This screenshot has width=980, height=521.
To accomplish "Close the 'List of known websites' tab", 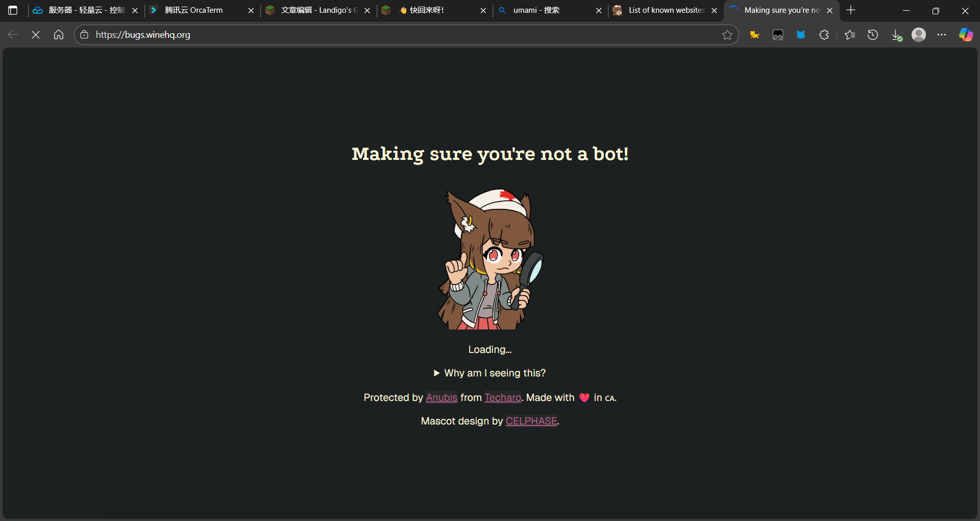I will click(x=714, y=10).
